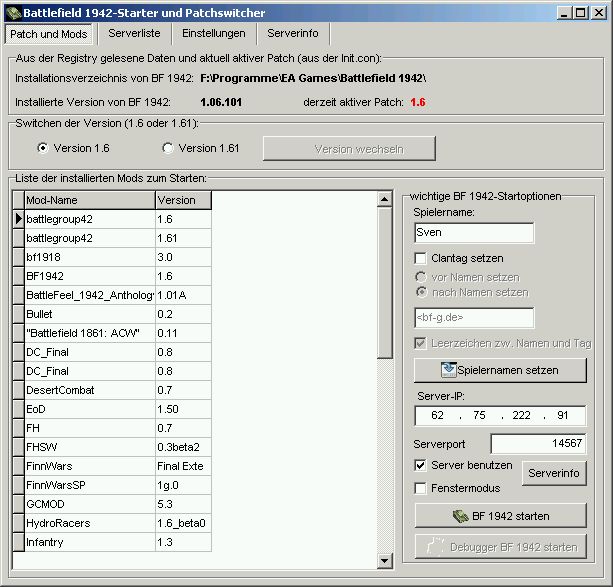This screenshot has height=587, width=613.
Task: Select the HydroRacers mod row
Action: pos(112,523)
